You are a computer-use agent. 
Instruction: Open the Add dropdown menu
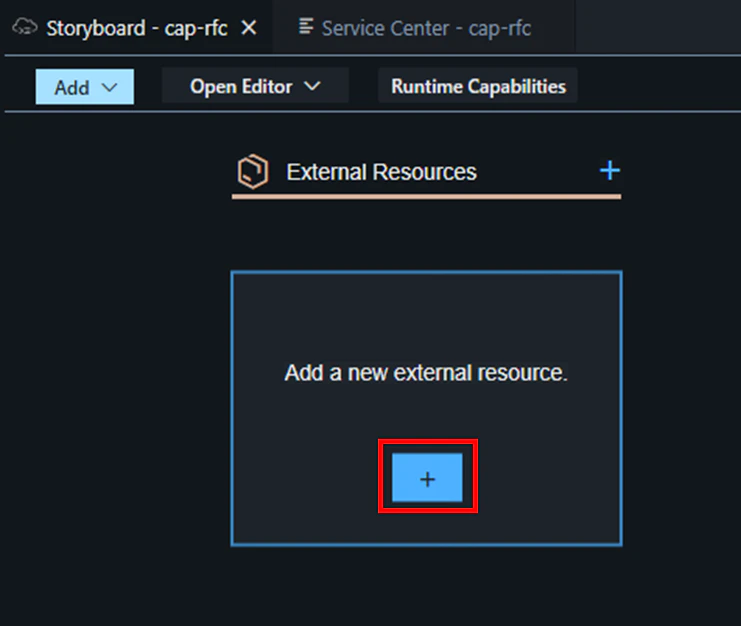pyautogui.click(x=85, y=87)
